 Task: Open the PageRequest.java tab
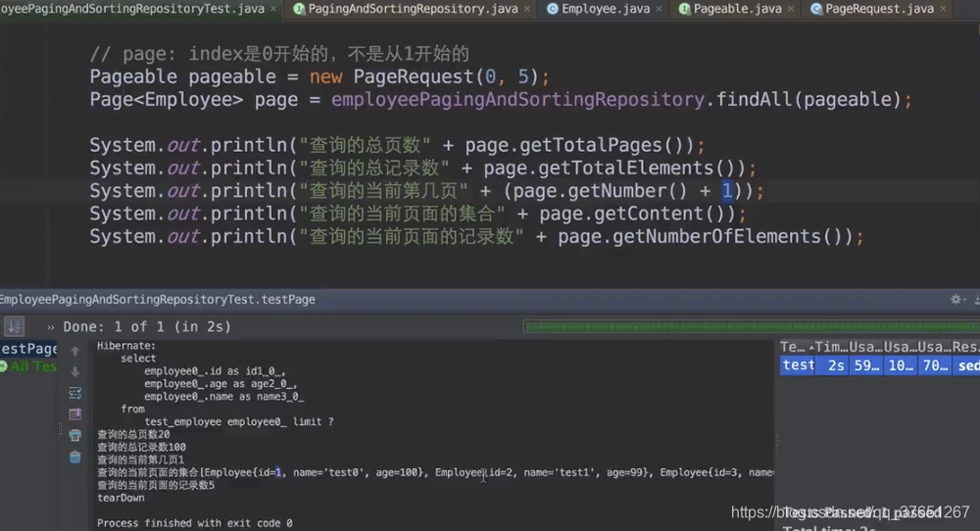879,9
